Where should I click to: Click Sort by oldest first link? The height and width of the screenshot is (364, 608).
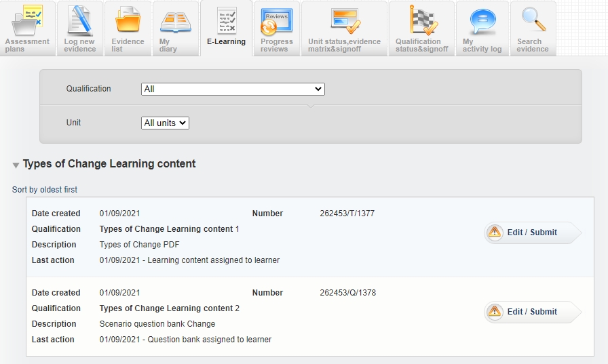pos(45,190)
